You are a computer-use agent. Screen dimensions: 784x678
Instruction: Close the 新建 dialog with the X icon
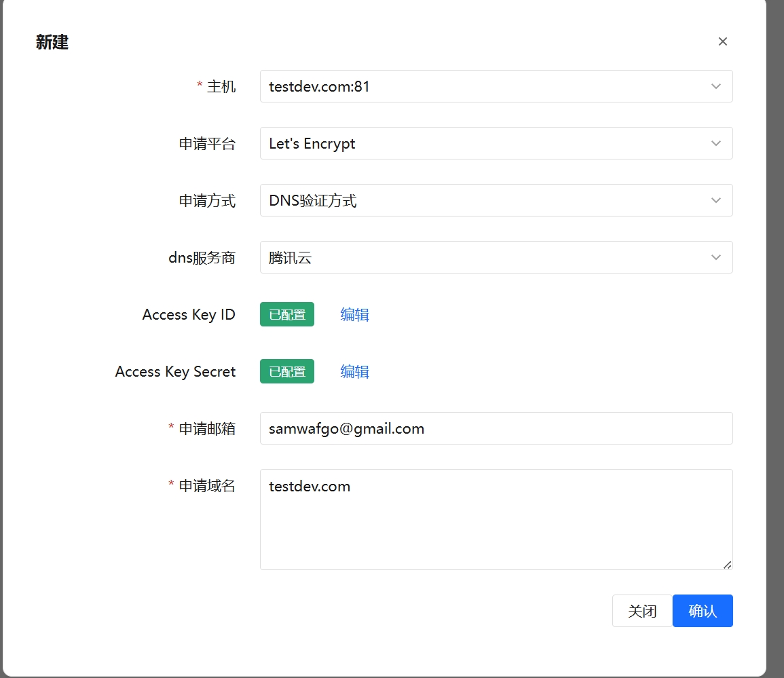coord(723,41)
